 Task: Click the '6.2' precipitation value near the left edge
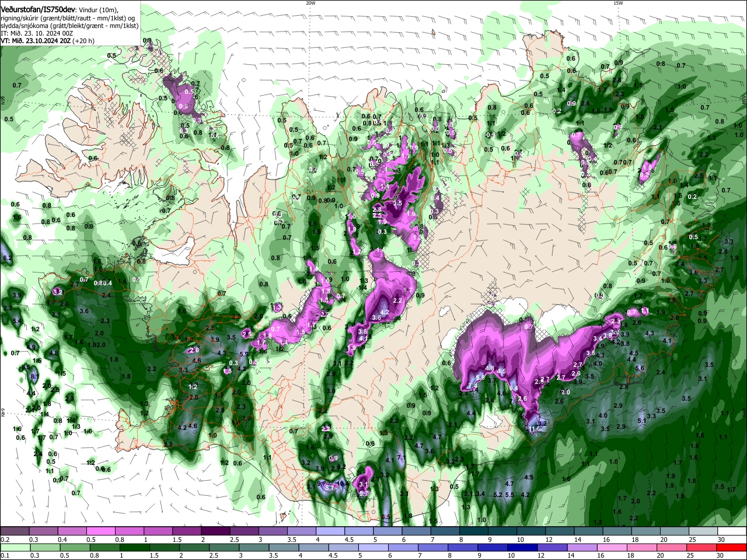[x=8, y=258]
